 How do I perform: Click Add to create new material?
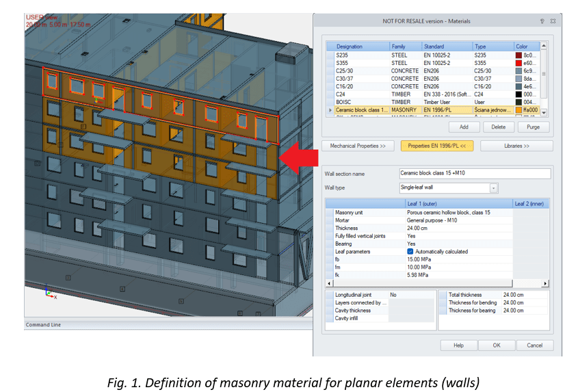464,127
